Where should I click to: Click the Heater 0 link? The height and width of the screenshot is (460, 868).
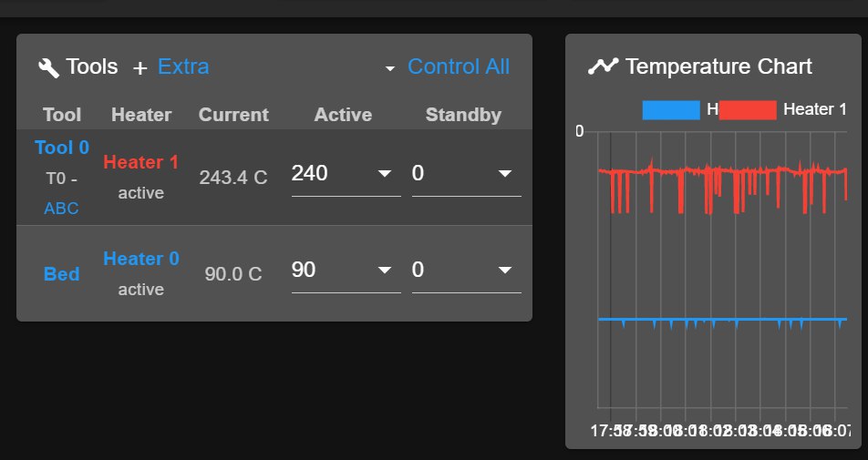141,259
